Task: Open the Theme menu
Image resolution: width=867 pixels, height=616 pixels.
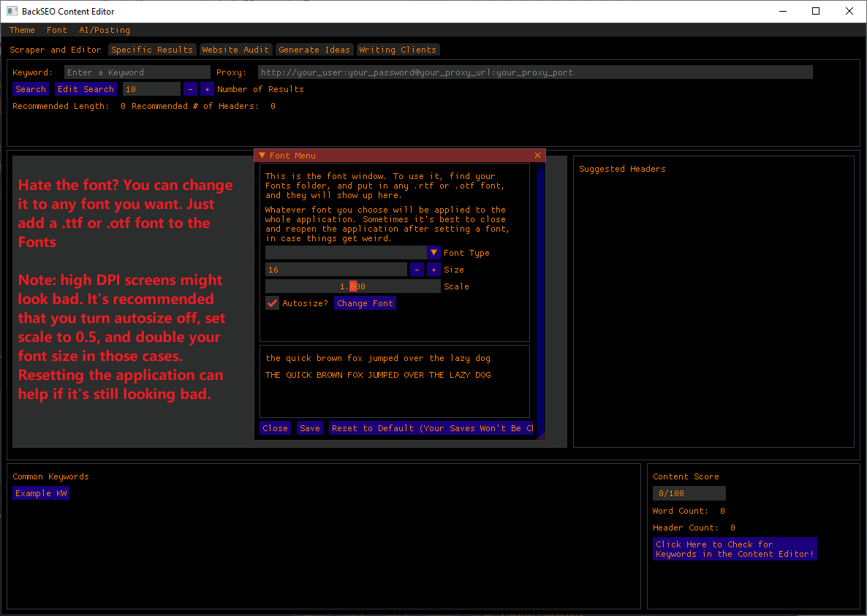Action: pyautogui.click(x=22, y=30)
